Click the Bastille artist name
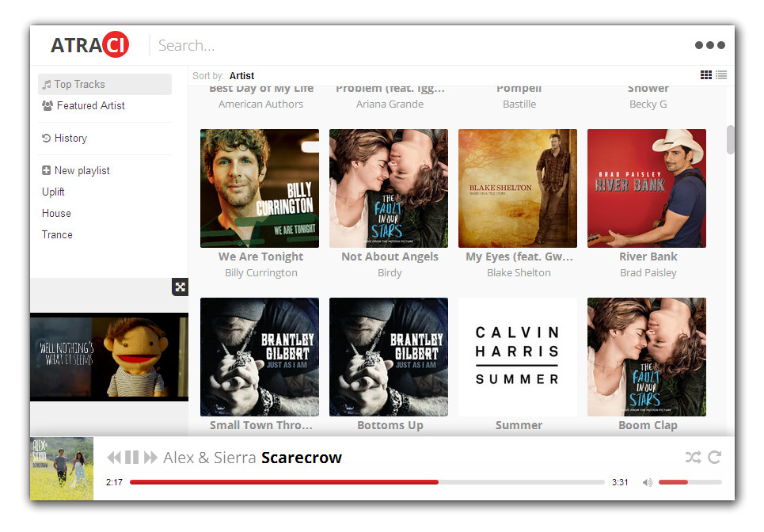The height and width of the screenshot is (532, 764). coord(519,104)
